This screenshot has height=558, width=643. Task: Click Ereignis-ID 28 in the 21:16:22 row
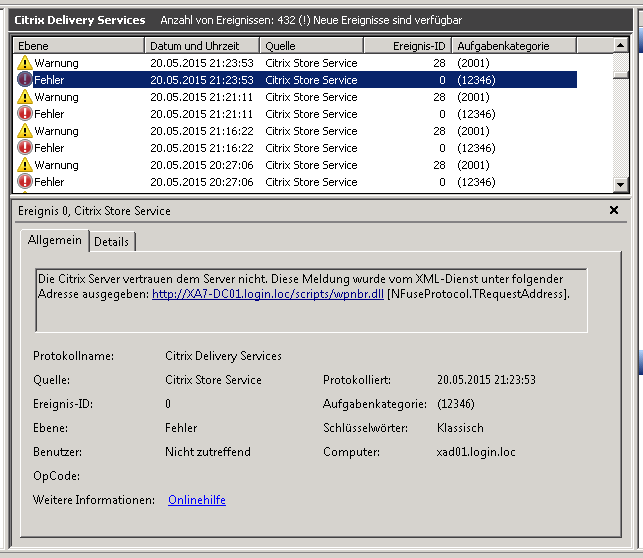[x=439, y=131]
